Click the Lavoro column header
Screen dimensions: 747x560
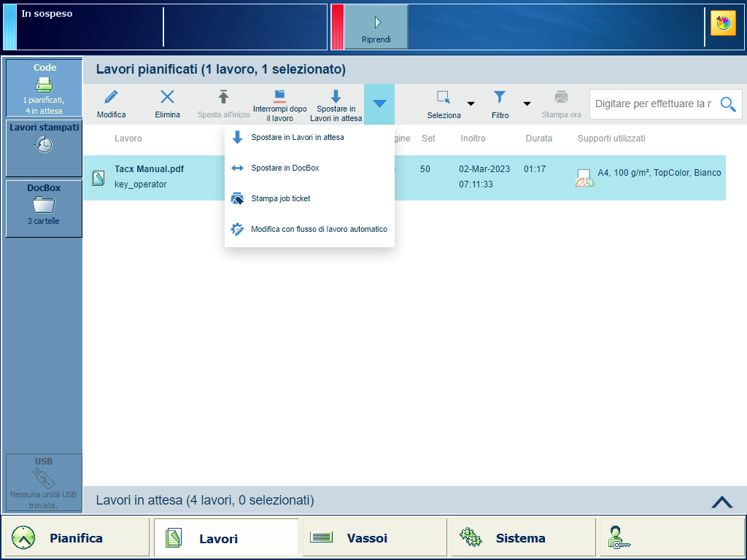click(128, 138)
